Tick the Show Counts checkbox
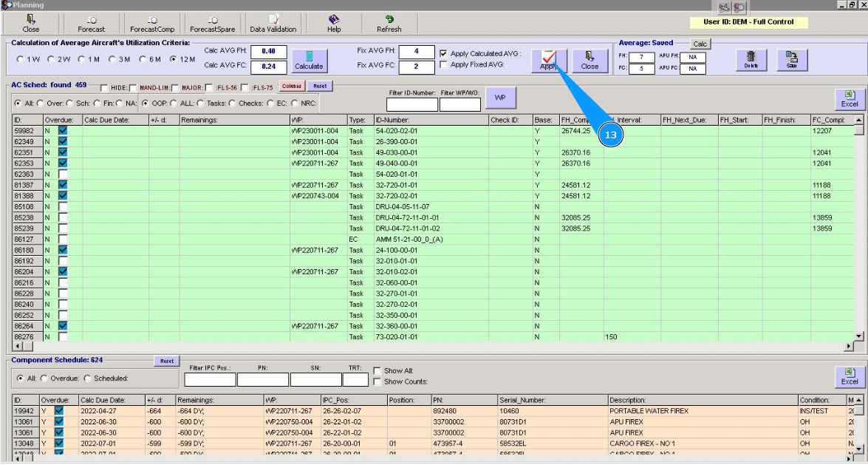This screenshot has width=868, height=465. [x=377, y=381]
